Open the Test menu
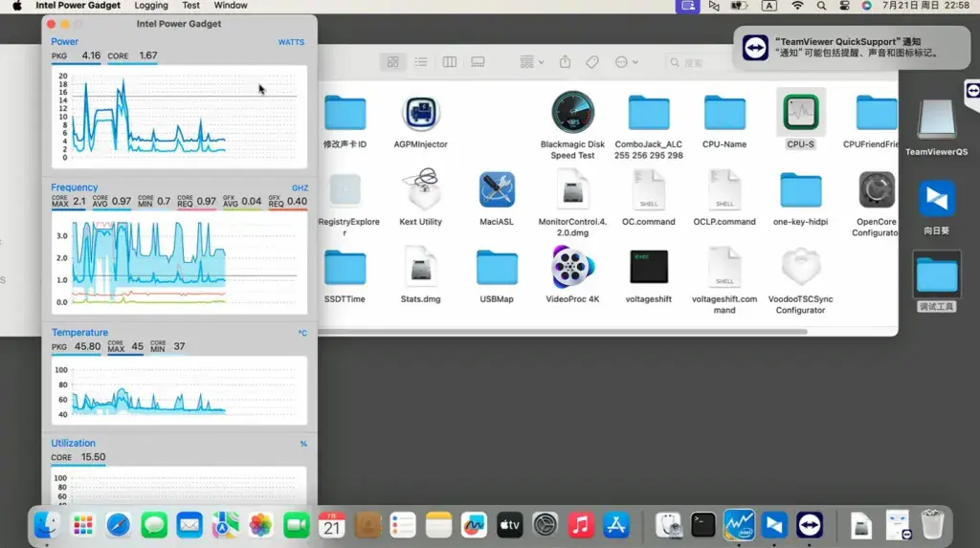This screenshot has width=980, height=548. 190,6
